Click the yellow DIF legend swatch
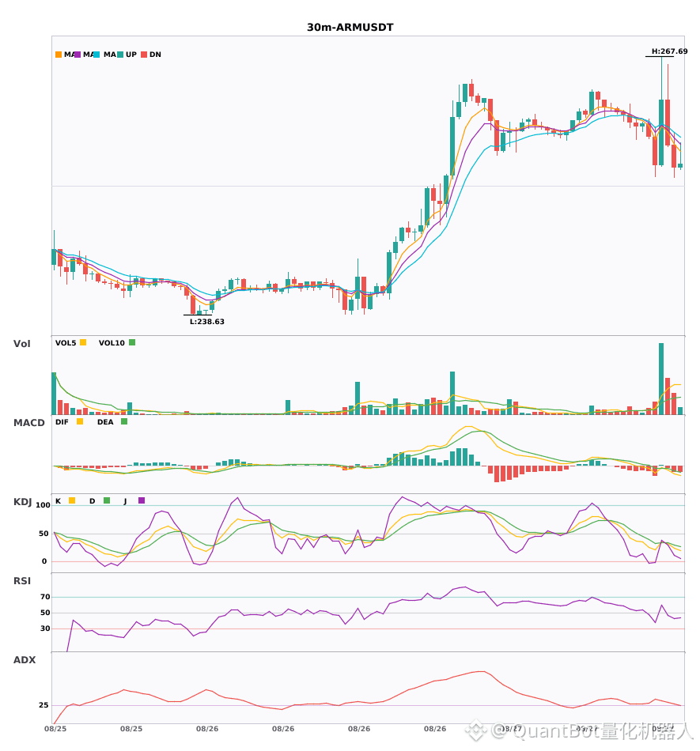 80,421
